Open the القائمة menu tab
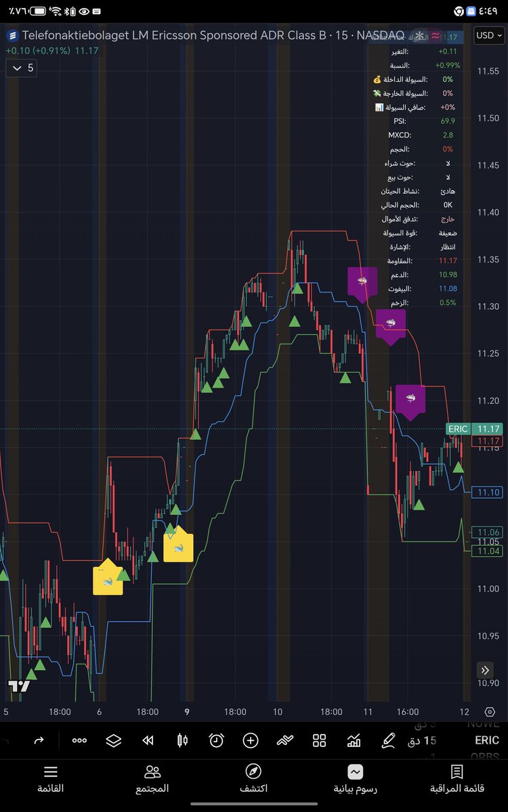508x812 pixels. [x=50, y=780]
